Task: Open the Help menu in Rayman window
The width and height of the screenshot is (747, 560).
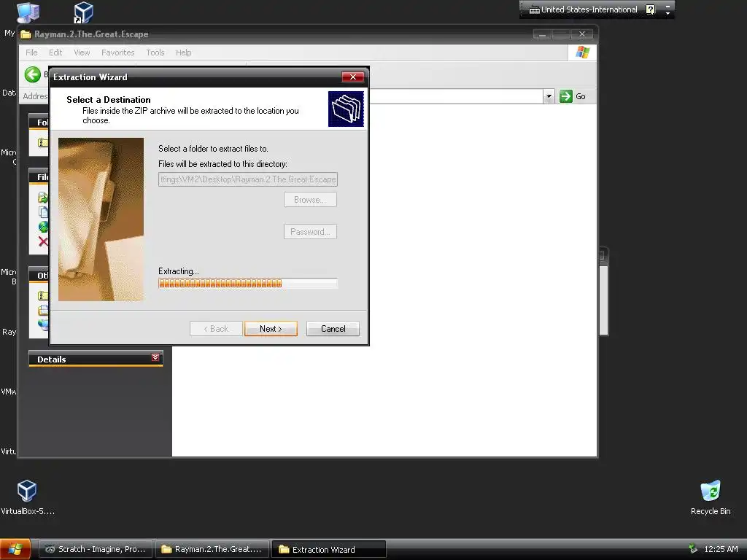Action: (183, 52)
